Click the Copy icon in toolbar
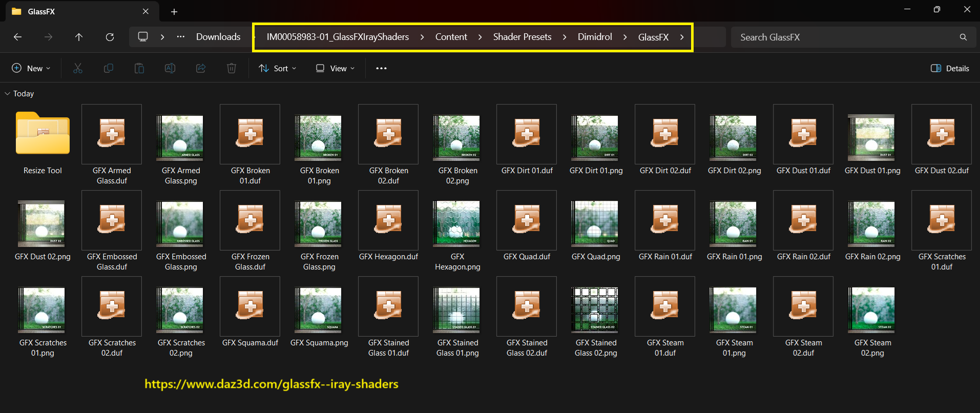This screenshot has height=413, width=980. tap(109, 68)
